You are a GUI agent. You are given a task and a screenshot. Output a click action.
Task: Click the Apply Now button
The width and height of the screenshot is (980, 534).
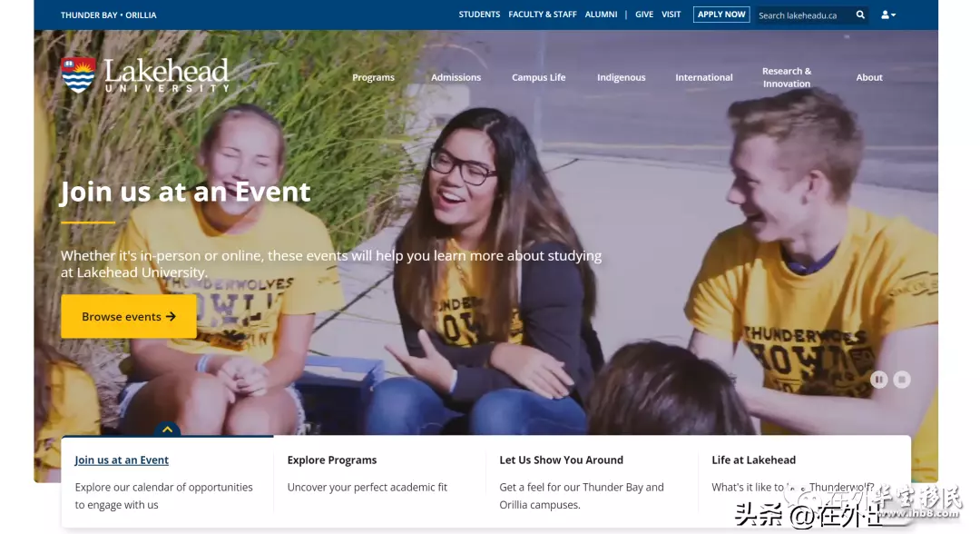pyautogui.click(x=721, y=15)
